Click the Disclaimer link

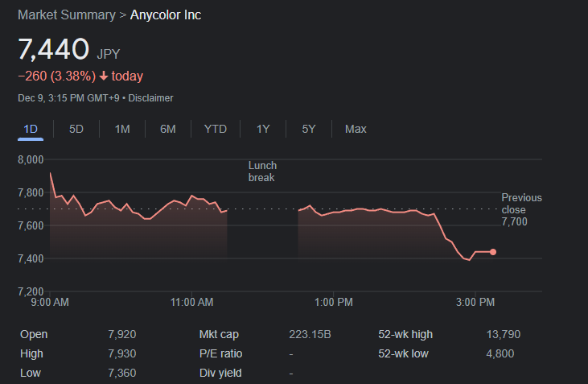[151, 98]
